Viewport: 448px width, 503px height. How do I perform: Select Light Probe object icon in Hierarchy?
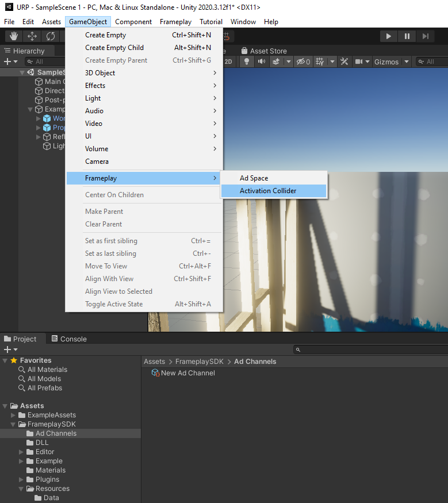(47, 146)
